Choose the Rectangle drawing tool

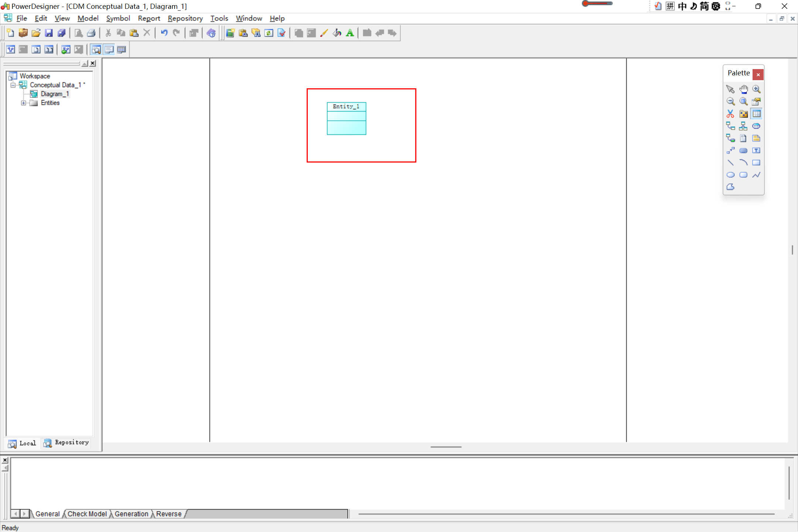click(756, 163)
